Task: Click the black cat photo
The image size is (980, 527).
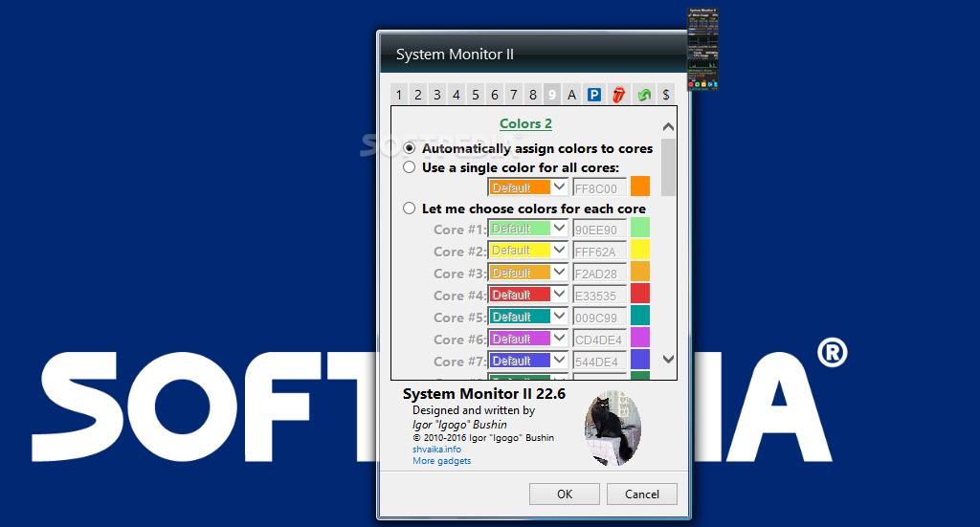Action: click(613, 428)
